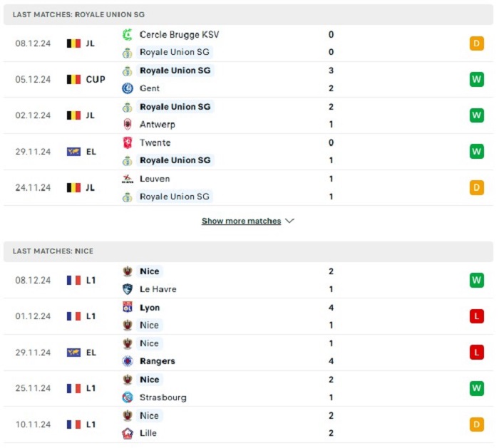Click the Cercle Brugge KSV team logo
The width and height of the screenshot is (499, 448).
click(128, 34)
